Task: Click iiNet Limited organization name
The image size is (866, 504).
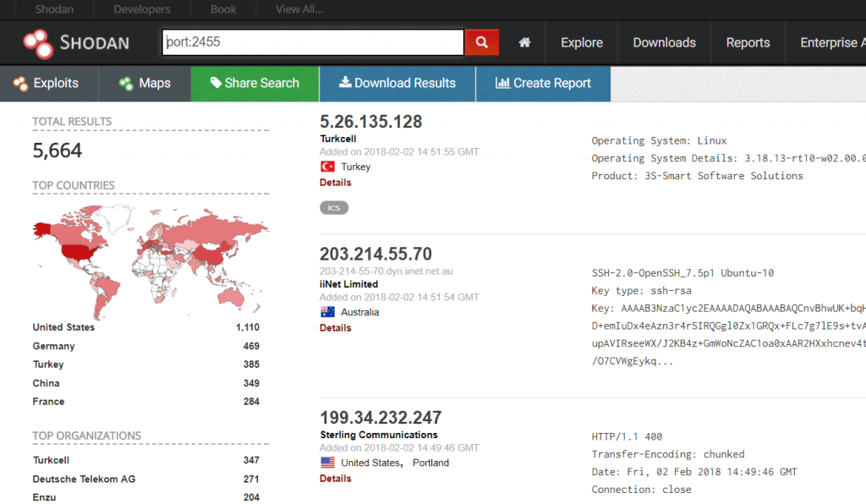Action: [349, 284]
